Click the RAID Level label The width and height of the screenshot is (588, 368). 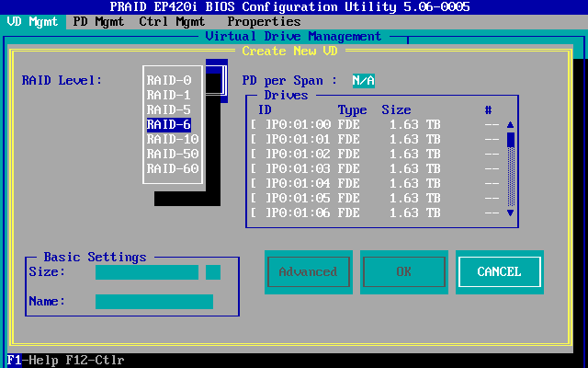click(62, 80)
